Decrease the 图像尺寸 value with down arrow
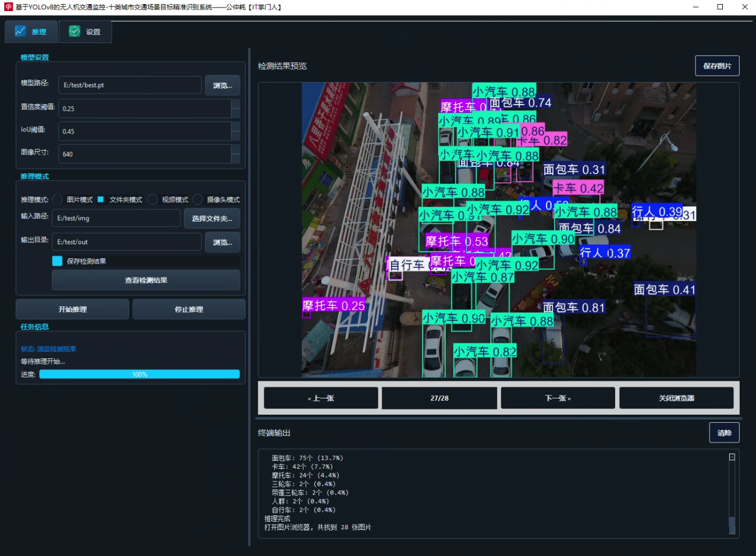The height and width of the screenshot is (556, 756). pyautogui.click(x=235, y=159)
